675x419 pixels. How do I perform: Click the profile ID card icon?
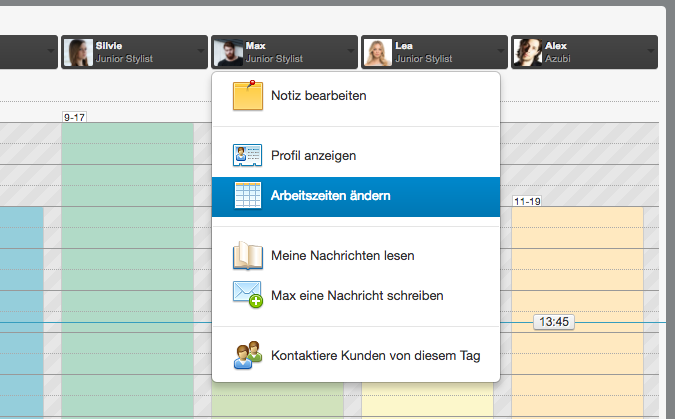[248, 155]
